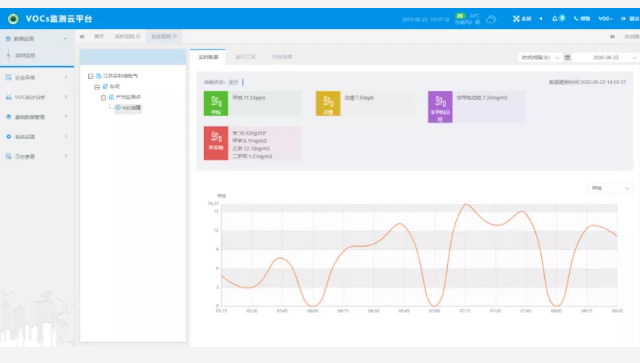Open the 系统设置 sidebar menu

coord(37,136)
